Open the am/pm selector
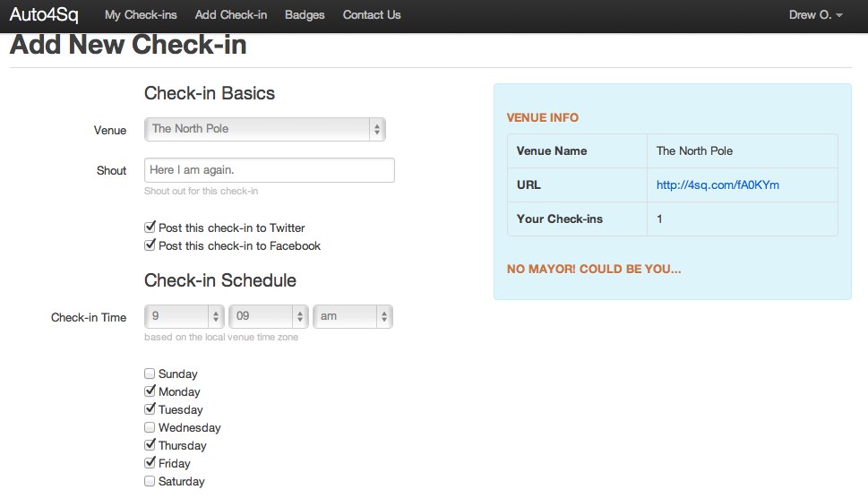 pos(353,316)
